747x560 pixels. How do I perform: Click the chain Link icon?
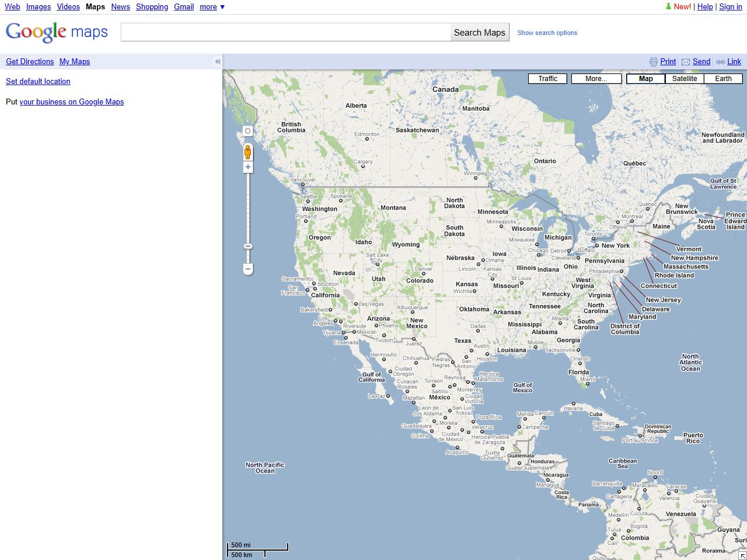pyautogui.click(x=720, y=62)
